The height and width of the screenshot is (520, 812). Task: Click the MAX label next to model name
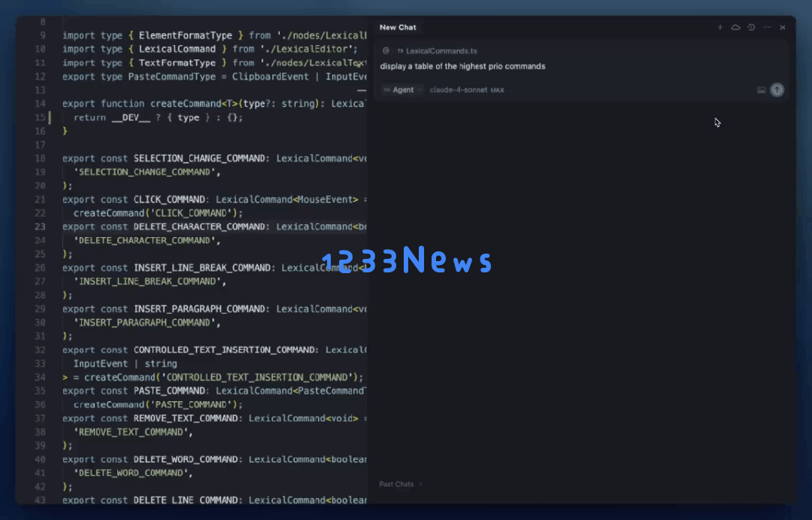pyautogui.click(x=497, y=90)
